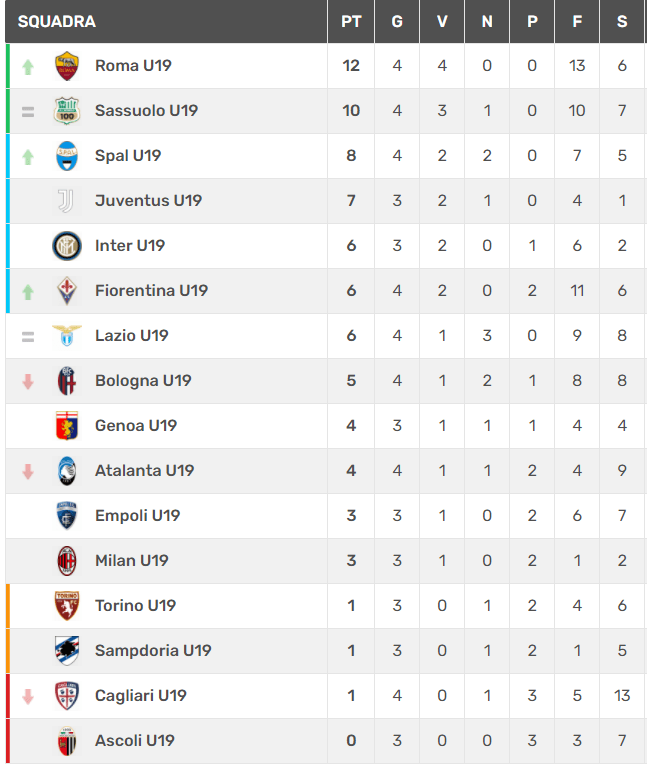
Task: Click the SQUADRA column header
Action: [57, 22]
